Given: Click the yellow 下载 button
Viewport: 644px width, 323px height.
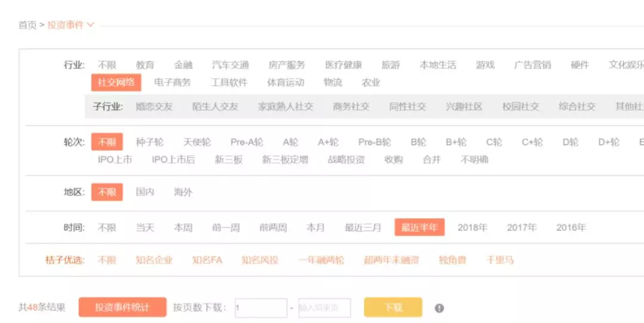Looking at the screenshot, I should (393, 307).
